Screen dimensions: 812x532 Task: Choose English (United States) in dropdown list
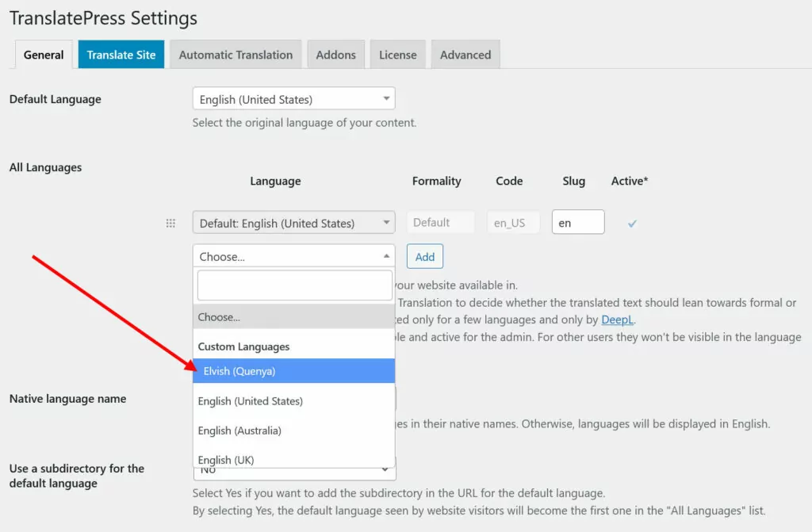pyautogui.click(x=293, y=401)
